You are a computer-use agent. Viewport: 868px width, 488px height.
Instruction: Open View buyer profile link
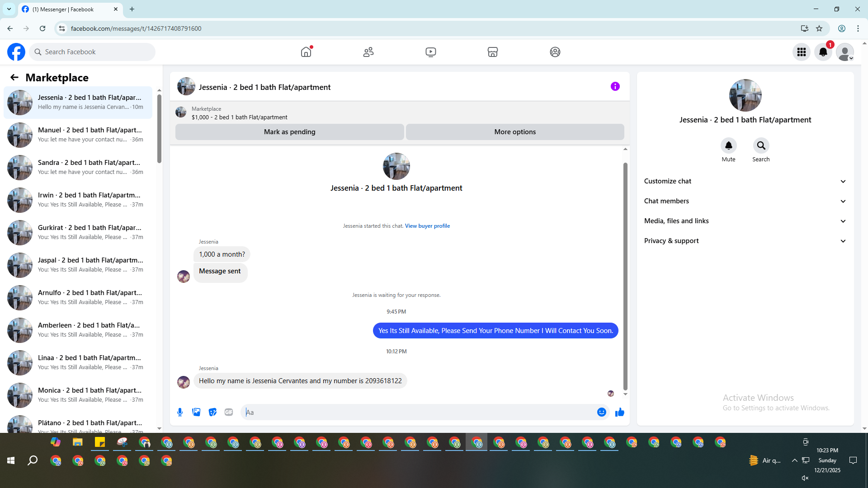point(427,226)
